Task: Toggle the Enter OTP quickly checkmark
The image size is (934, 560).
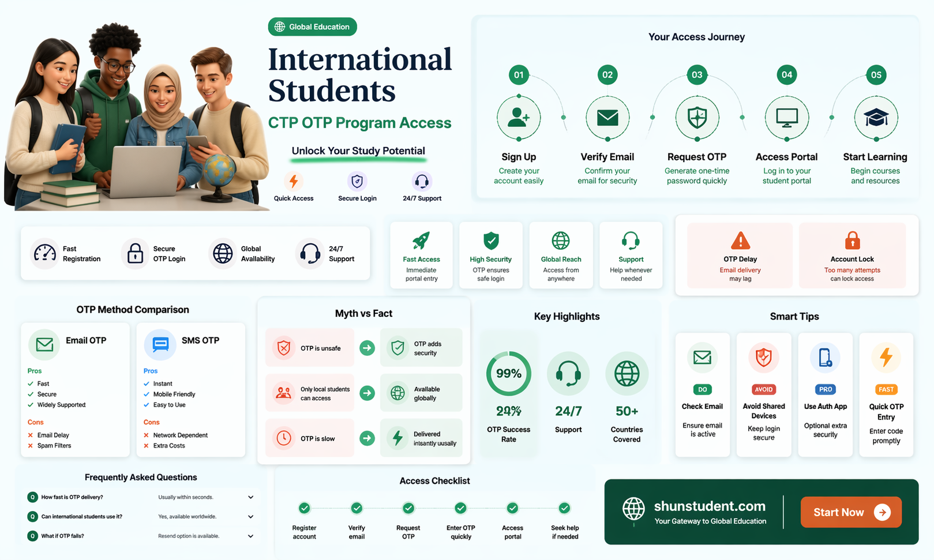Action: 460,508
